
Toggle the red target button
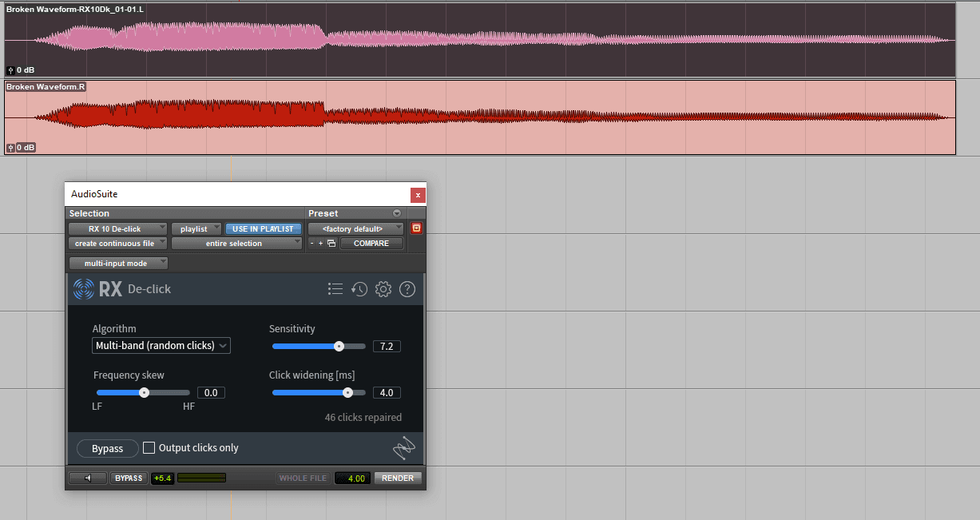coord(416,228)
